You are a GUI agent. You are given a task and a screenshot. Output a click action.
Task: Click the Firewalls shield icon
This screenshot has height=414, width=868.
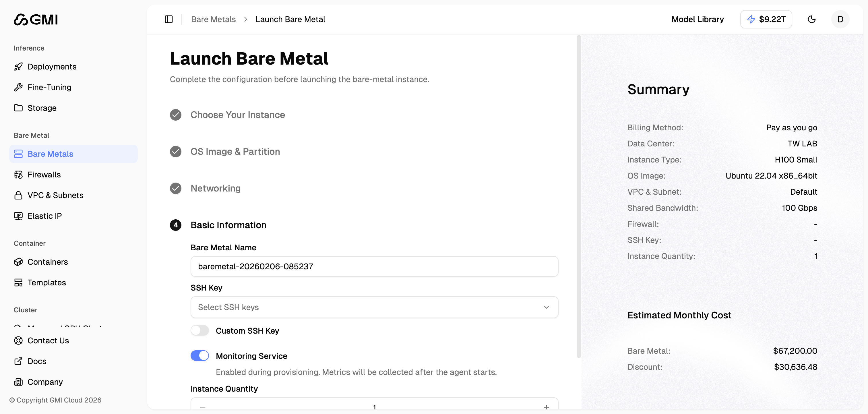[x=19, y=174]
